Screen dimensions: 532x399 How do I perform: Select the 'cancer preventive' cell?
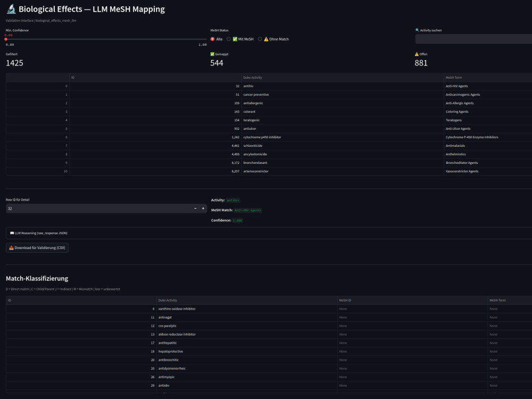[343, 95]
